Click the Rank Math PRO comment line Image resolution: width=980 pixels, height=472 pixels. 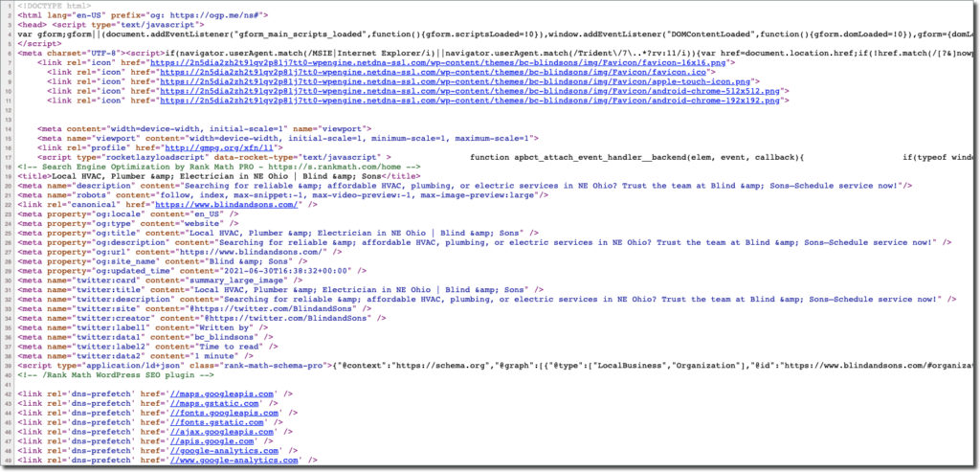pos(219,167)
